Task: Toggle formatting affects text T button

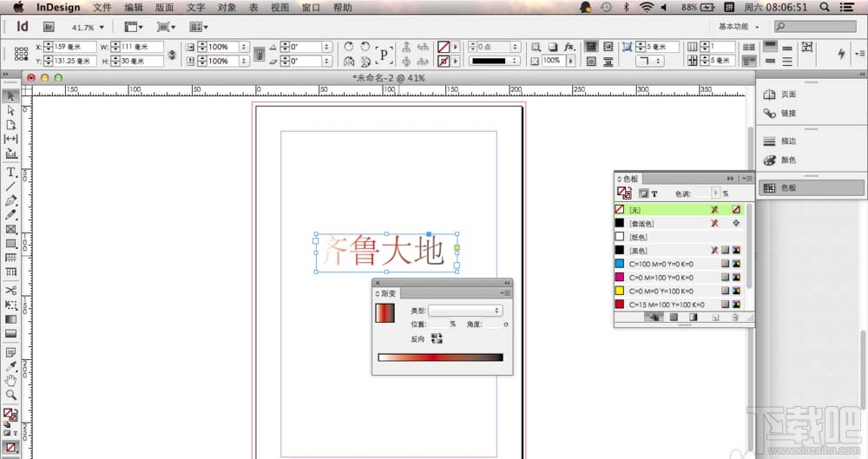Action: click(654, 193)
